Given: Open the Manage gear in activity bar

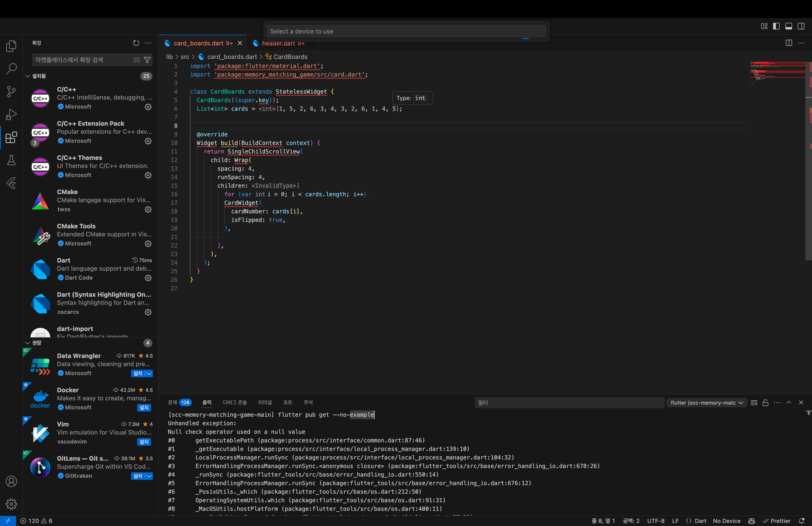Looking at the screenshot, I should 11,504.
